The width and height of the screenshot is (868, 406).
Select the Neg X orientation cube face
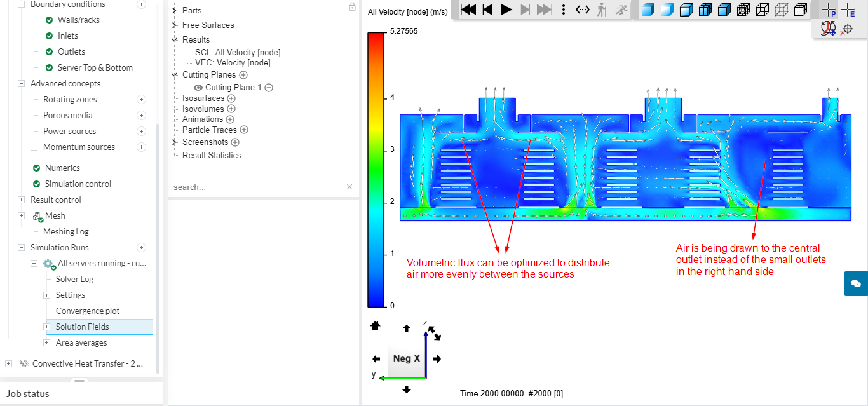[x=407, y=358]
